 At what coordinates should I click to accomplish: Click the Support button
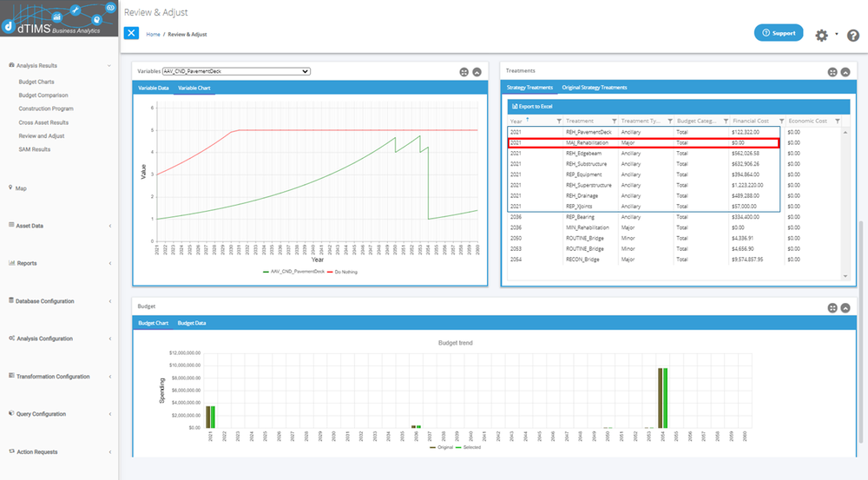tap(779, 33)
